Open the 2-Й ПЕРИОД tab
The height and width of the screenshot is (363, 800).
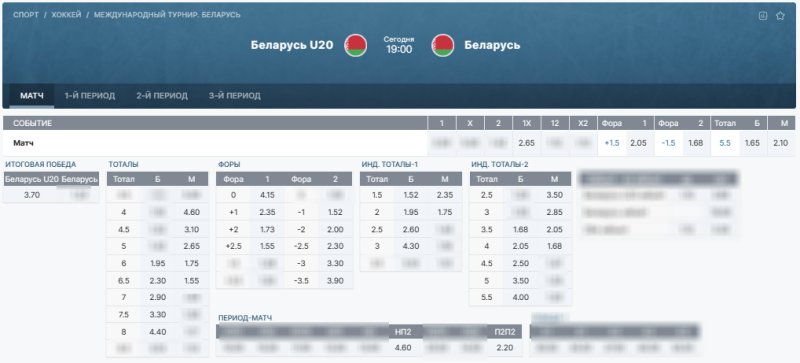(x=162, y=95)
